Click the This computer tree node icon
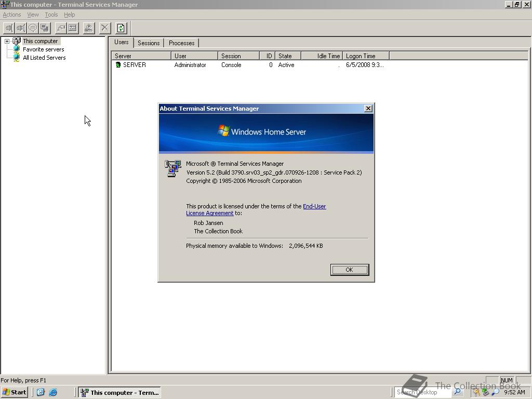This screenshot has height=399, width=532. (x=16, y=41)
